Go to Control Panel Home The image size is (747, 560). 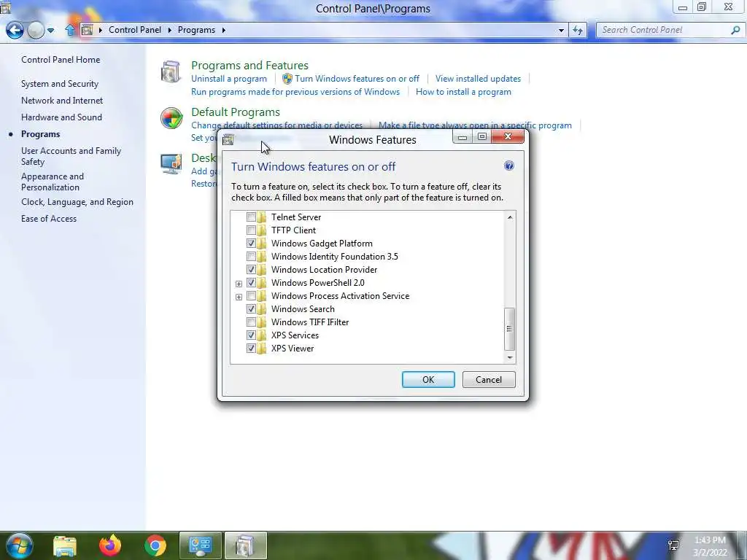click(x=61, y=60)
